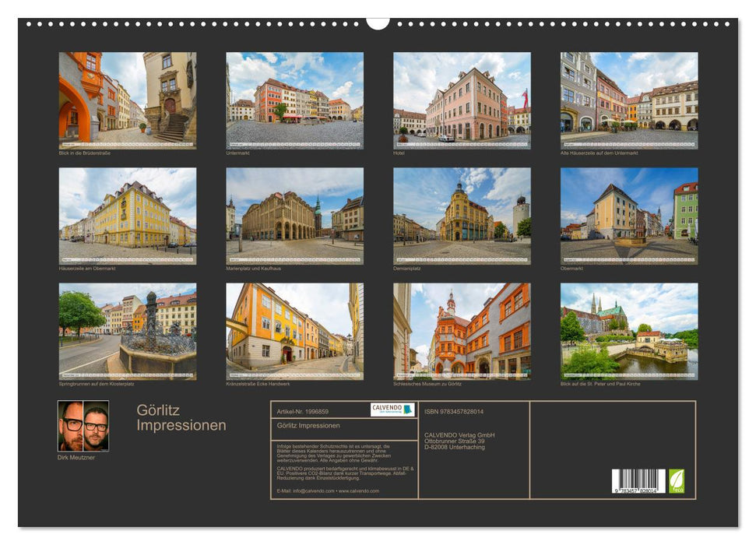Click the Artikel-Nr. 1996859 label
Screen dimensions: 756x545
pyautogui.click(x=304, y=410)
